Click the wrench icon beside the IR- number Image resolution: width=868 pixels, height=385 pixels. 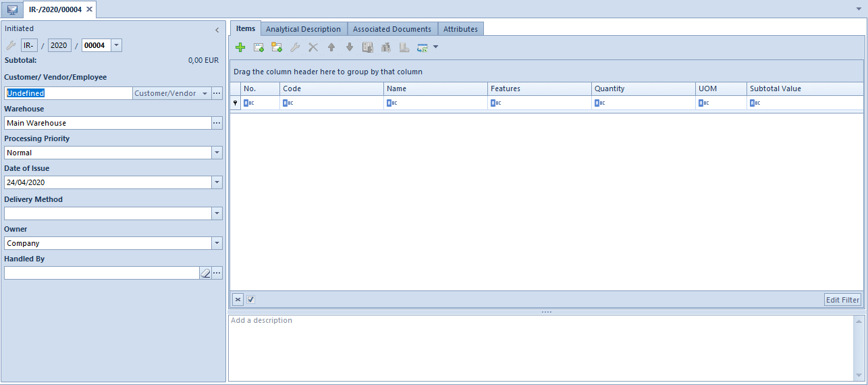11,45
